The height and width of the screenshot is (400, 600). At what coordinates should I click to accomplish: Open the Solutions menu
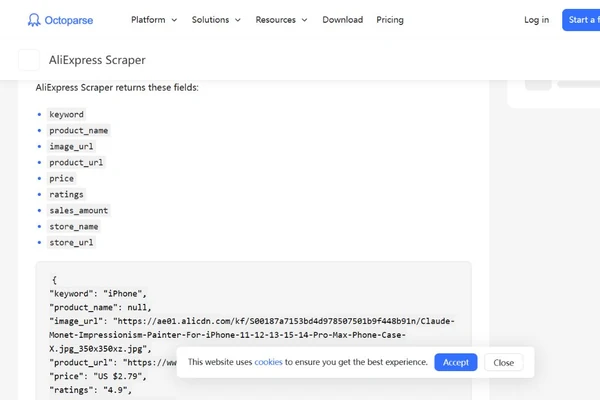[210, 20]
